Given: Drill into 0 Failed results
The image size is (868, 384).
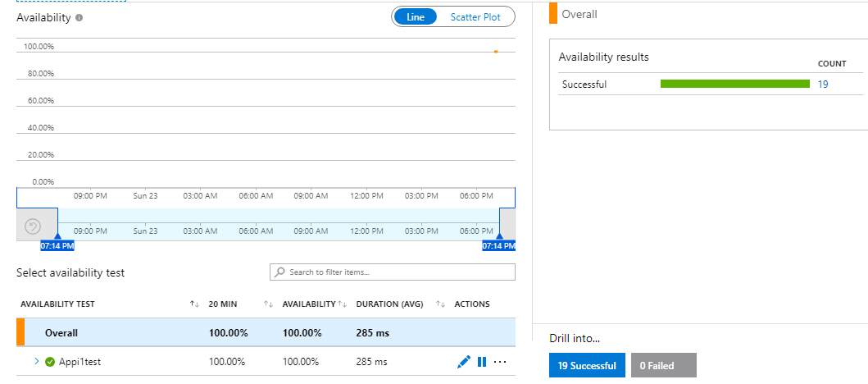Looking at the screenshot, I should 663,366.
